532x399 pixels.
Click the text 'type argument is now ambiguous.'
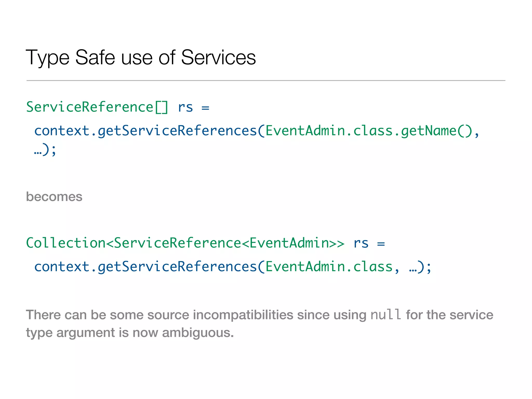(x=130, y=333)
